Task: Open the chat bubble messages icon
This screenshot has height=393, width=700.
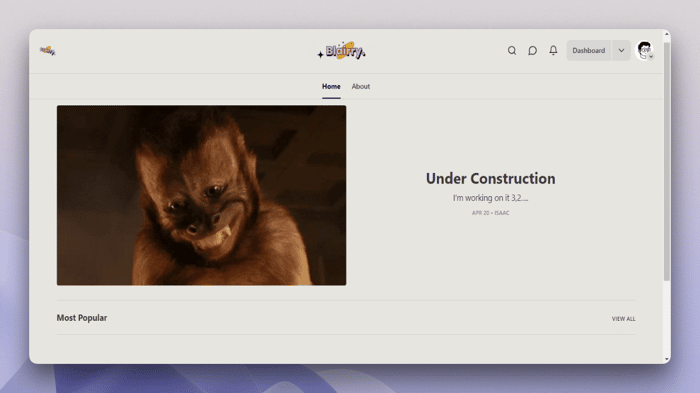Action: (532, 50)
